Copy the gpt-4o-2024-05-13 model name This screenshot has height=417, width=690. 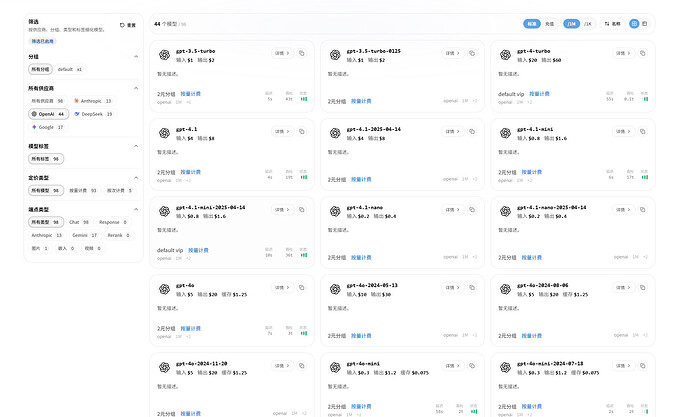472,288
